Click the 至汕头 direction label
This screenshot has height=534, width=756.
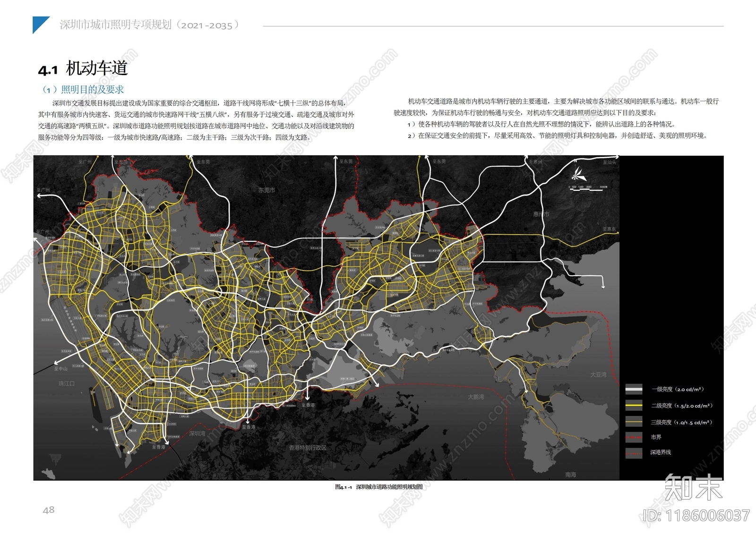coord(610,162)
